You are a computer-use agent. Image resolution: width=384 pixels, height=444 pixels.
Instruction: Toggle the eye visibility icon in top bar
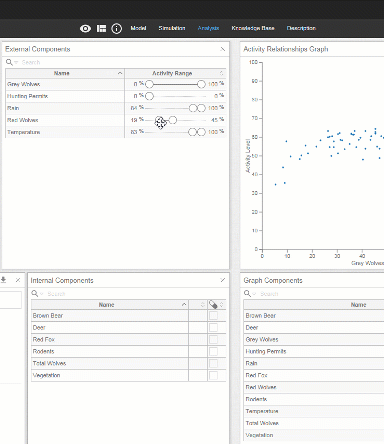point(85,29)
